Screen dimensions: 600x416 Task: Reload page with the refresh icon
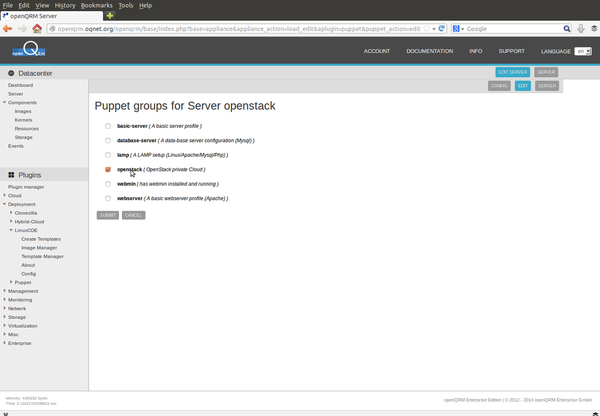[442, 29]
